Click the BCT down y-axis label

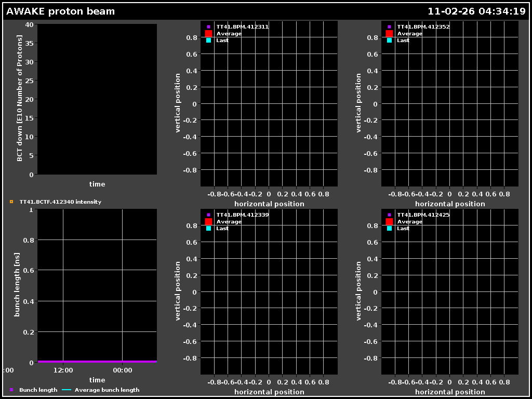pos(20,99)
